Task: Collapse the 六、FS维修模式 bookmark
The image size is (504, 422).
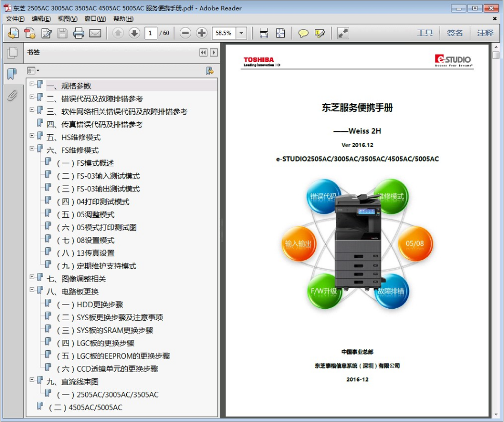Action: 32,148
